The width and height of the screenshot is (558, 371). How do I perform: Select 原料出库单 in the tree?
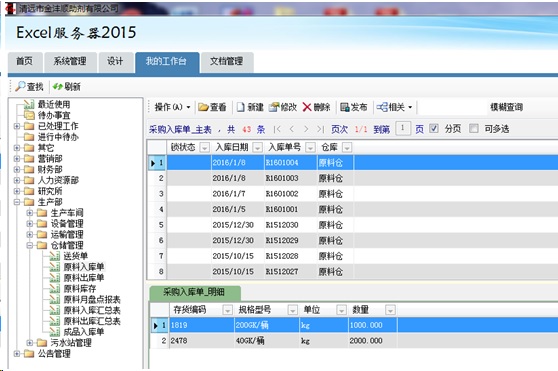[x=84, y=277]
